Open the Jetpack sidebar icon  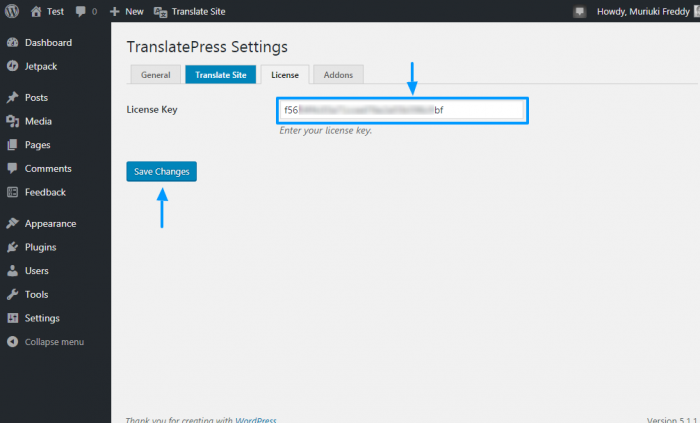tap(12, 66)
